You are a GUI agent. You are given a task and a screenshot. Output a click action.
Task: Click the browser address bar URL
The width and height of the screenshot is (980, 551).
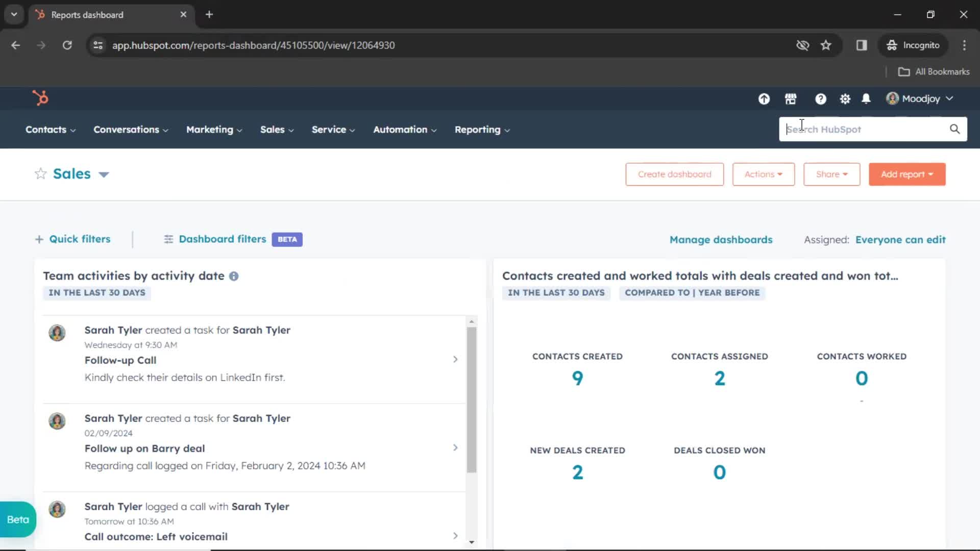coord(253,45)
